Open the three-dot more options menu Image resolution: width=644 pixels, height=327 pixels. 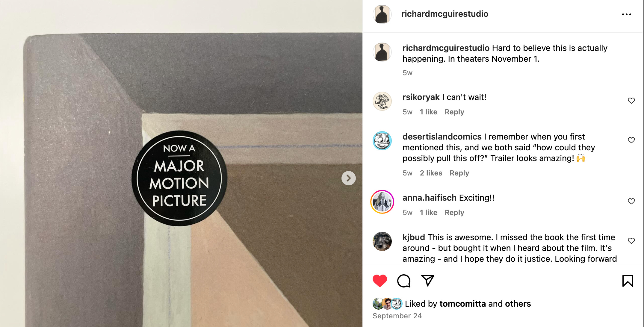626,14
